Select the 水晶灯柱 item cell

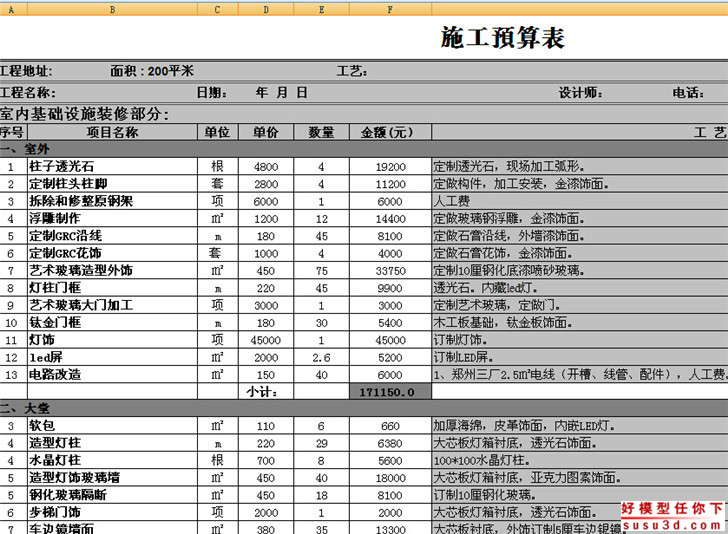[112, 460]
